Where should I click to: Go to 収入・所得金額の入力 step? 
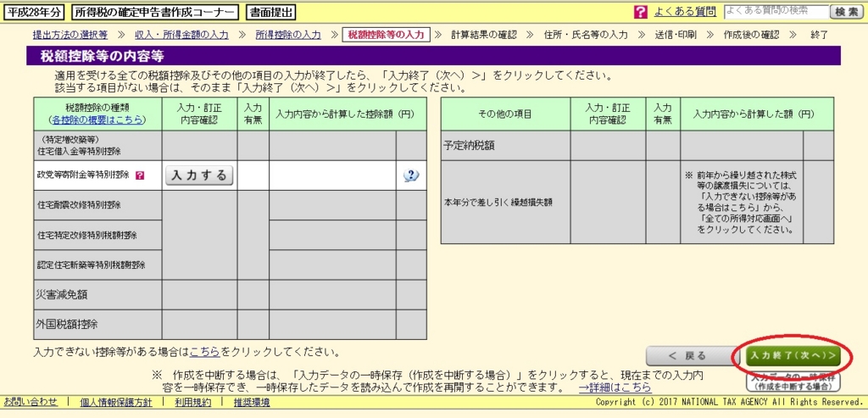[x=181, y=35]
